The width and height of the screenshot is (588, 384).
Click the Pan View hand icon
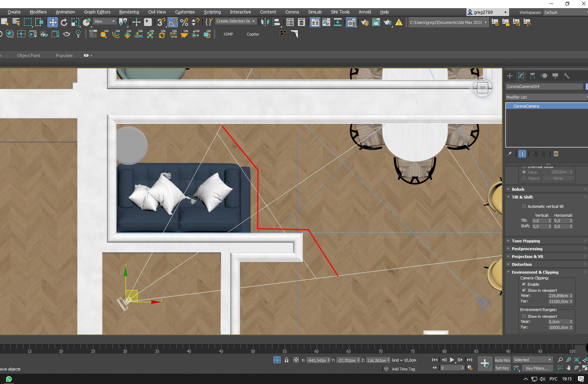coord(568,368)
